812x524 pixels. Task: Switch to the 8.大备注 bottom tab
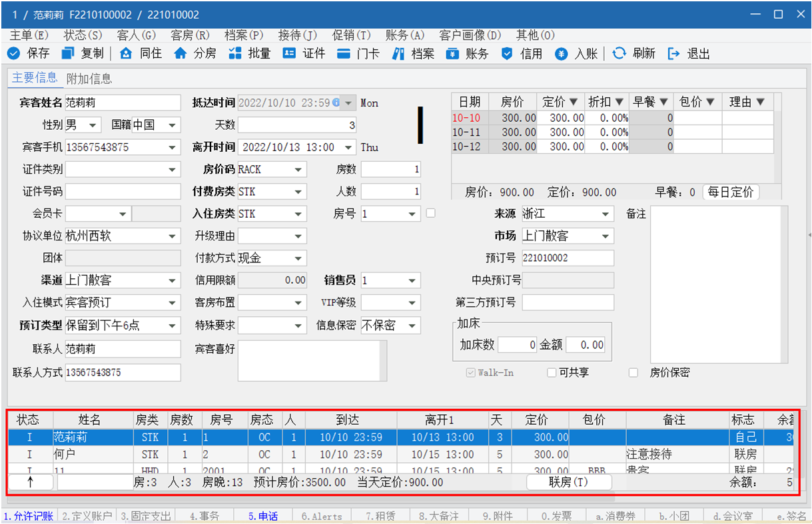[439, 516]
